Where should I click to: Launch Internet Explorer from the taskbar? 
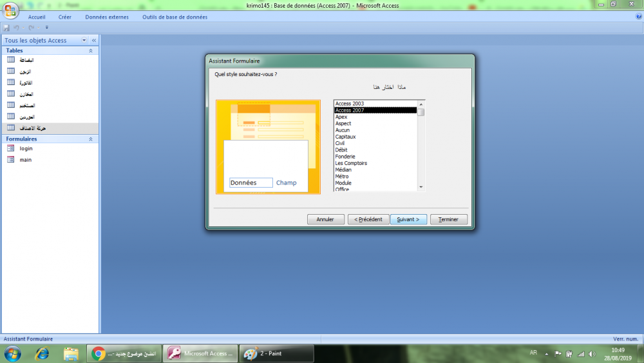point(43,353)
